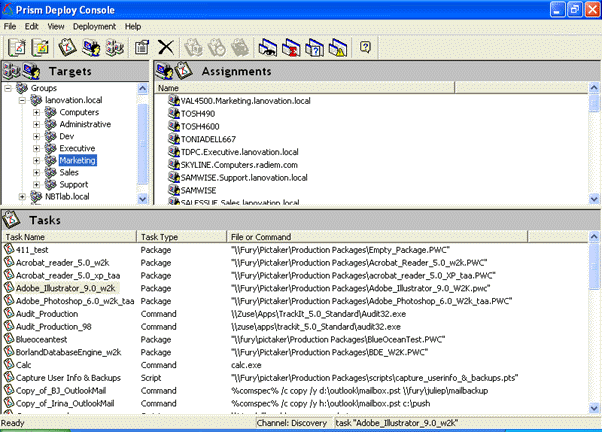
Task: Open the File menu
Action: 10,26
